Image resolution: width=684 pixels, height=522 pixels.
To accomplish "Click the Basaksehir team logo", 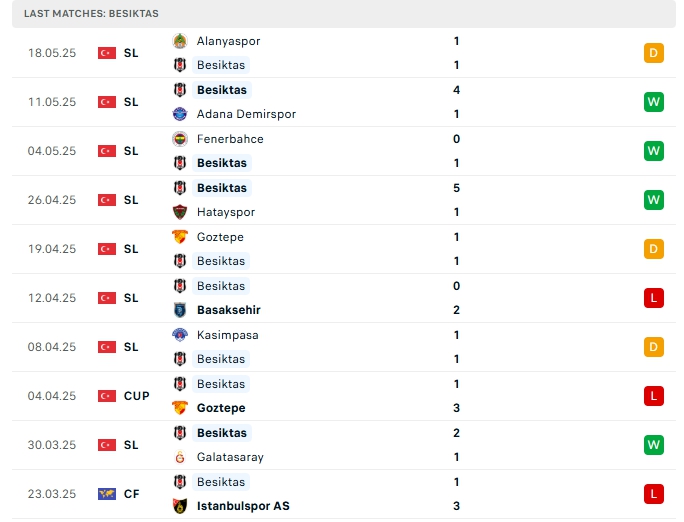I will click(180, 310).
